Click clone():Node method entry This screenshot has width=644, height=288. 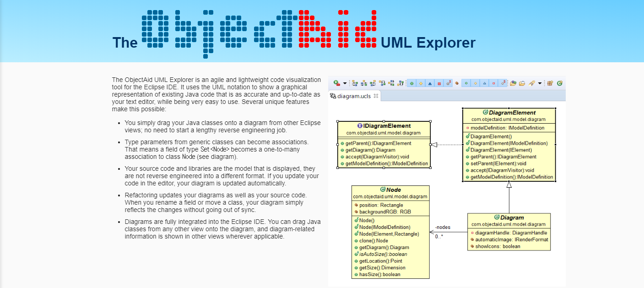[x=373, y=241]
